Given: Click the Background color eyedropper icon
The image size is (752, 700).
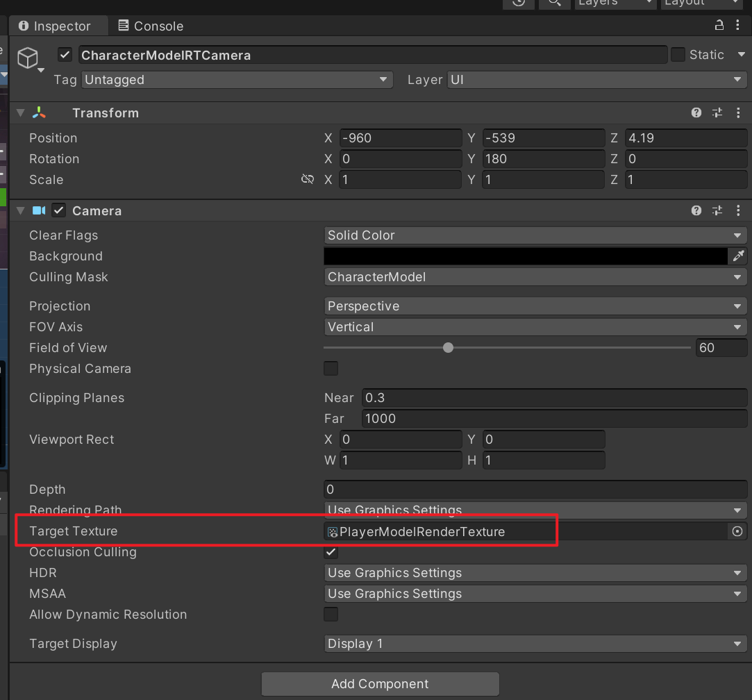Looking at the screenshot, I should [738, 256].
